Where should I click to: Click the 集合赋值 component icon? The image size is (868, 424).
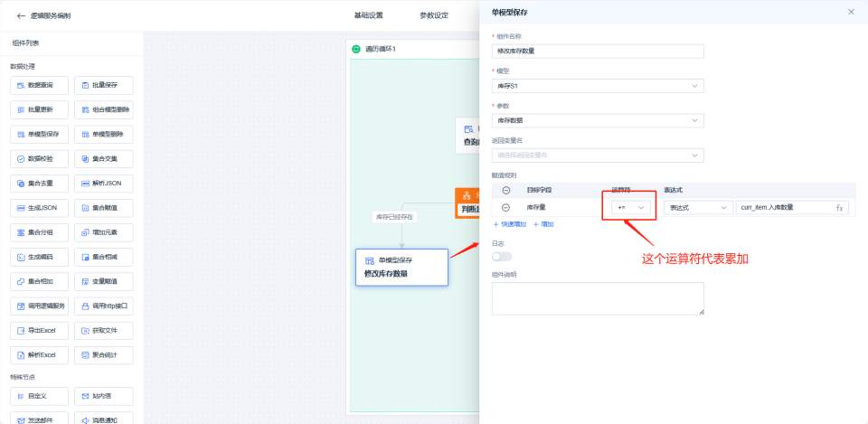point(85,208)
